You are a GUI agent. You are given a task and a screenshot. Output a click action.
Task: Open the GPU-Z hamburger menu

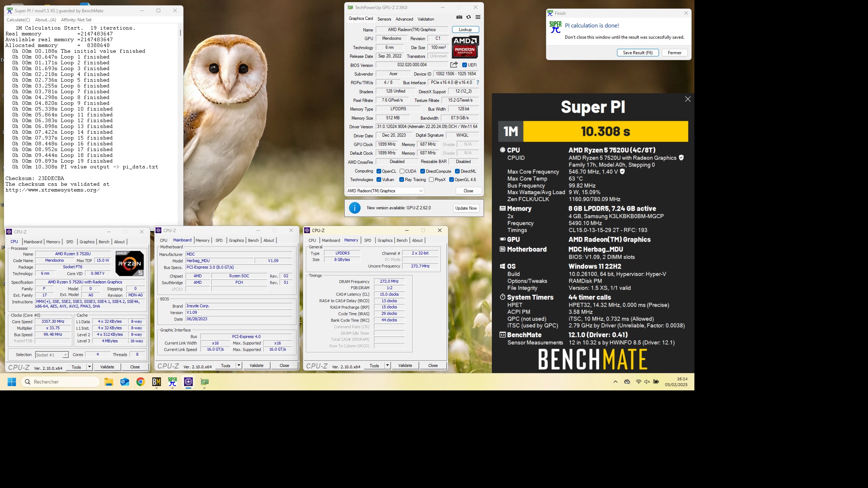pos(478,17)
